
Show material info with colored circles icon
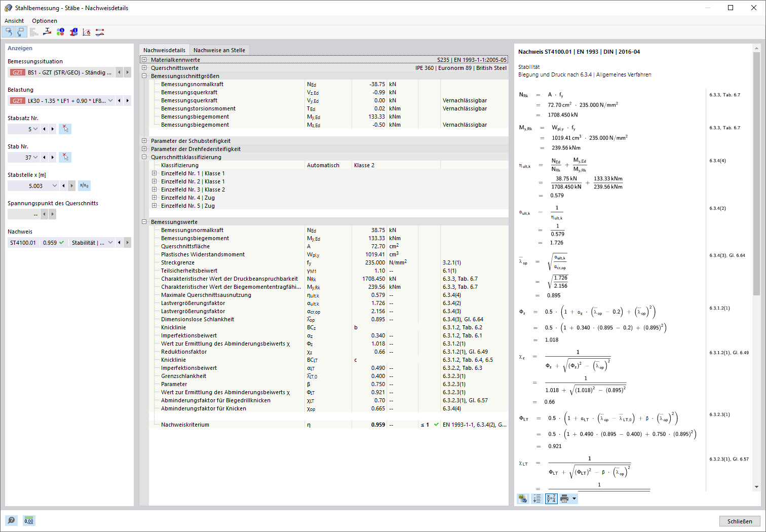[x=60, y=32]
